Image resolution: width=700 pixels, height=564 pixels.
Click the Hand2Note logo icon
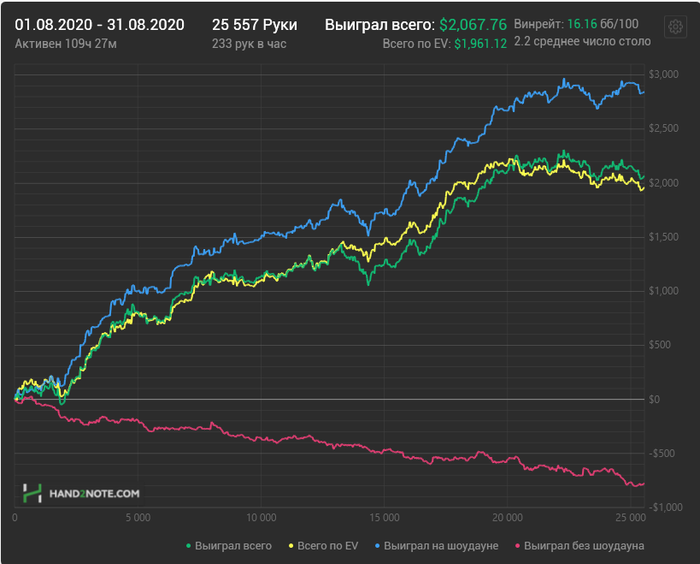[32, 493]
